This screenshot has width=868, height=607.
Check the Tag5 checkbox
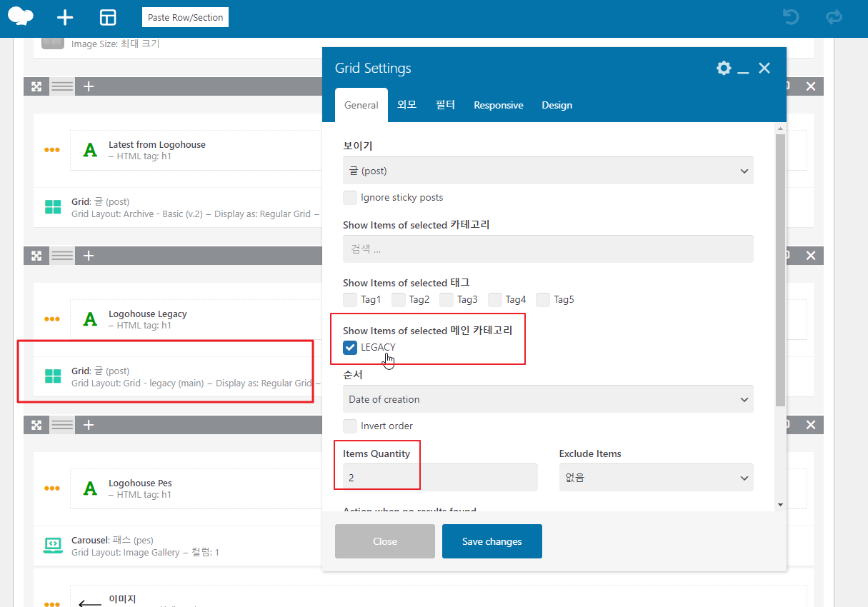[544, 299]
